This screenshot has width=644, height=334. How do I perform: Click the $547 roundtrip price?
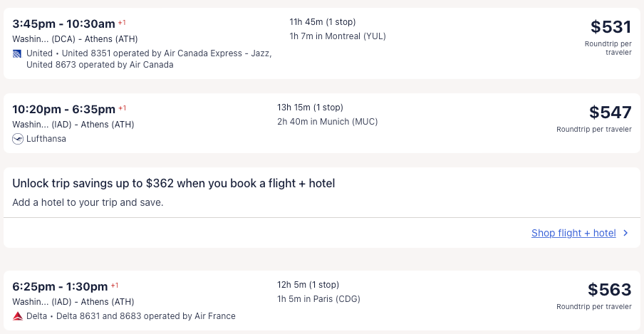(610, 113)
